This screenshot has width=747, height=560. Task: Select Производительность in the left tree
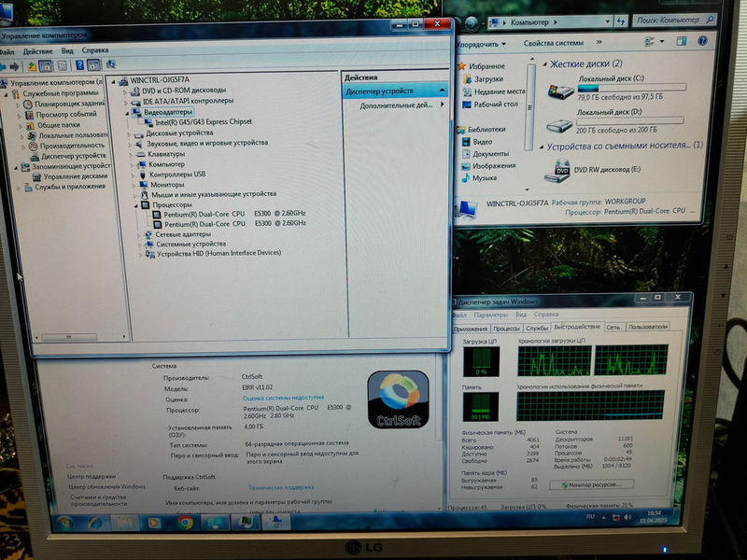coord(66,146)
